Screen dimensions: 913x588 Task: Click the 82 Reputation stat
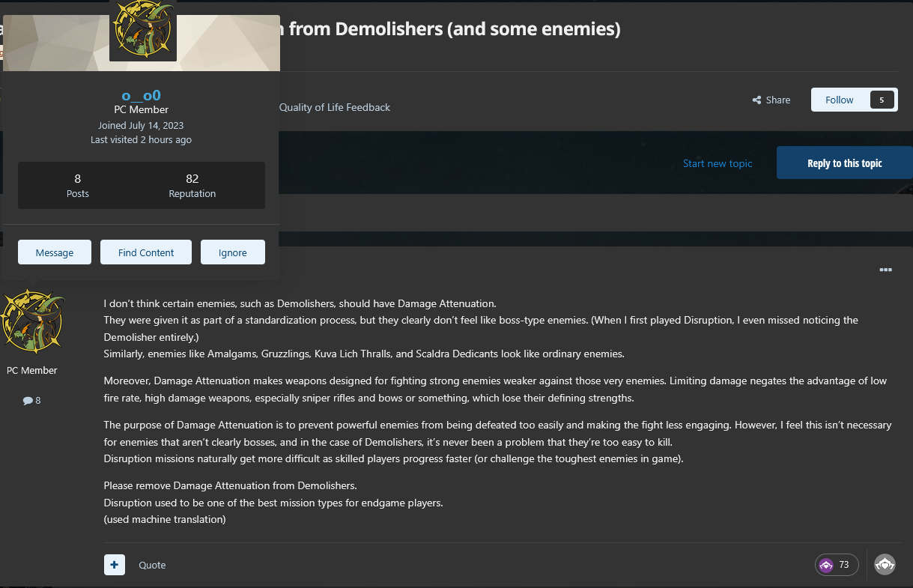point(192,185)
